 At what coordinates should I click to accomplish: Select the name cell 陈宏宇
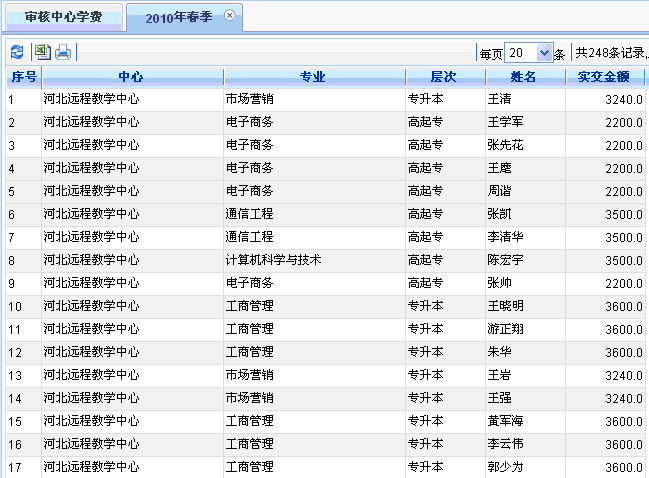[x=504, y=260]
